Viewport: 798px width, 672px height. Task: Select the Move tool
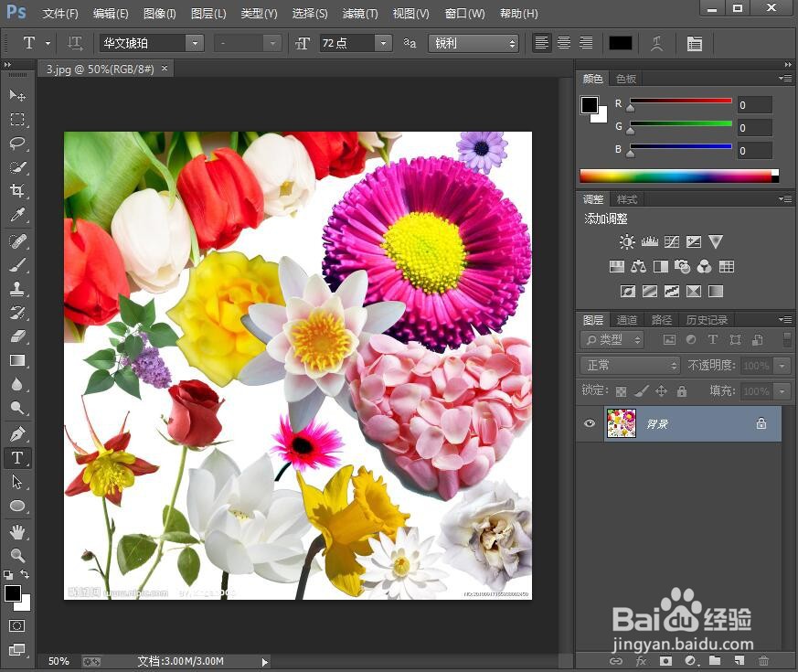(17, 95)
